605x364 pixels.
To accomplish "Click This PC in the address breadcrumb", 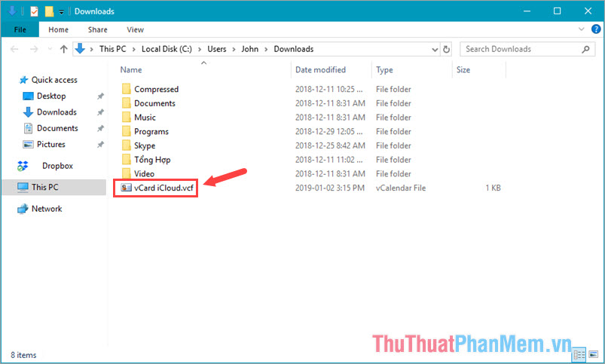I will point(113,49).
